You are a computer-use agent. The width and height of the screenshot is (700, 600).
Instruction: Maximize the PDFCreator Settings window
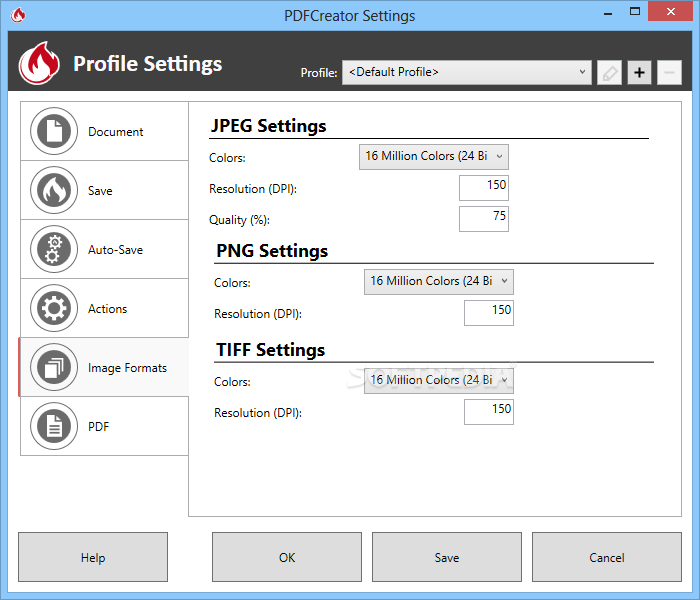(x=635, y=12)
